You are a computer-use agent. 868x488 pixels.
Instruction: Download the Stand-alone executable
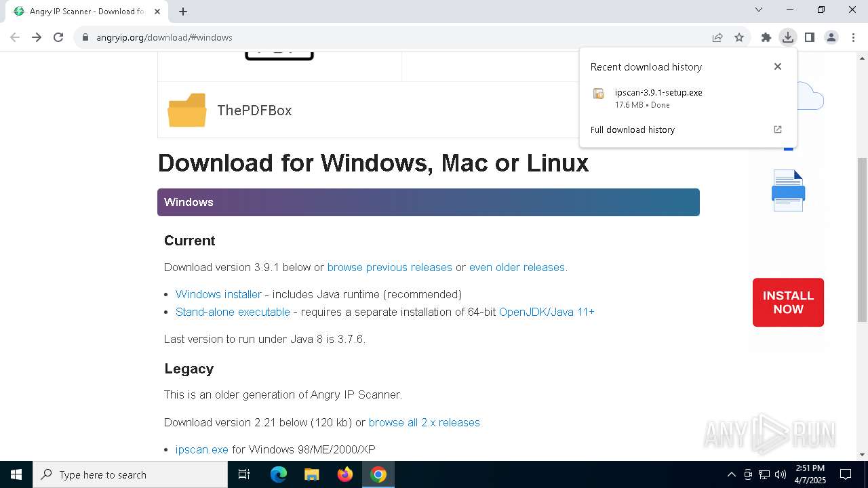pyautogui.click(x=233, y=312)
